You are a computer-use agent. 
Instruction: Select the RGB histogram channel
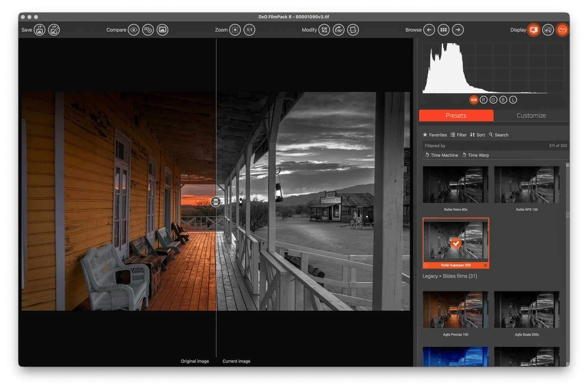[x=473, y=100]
